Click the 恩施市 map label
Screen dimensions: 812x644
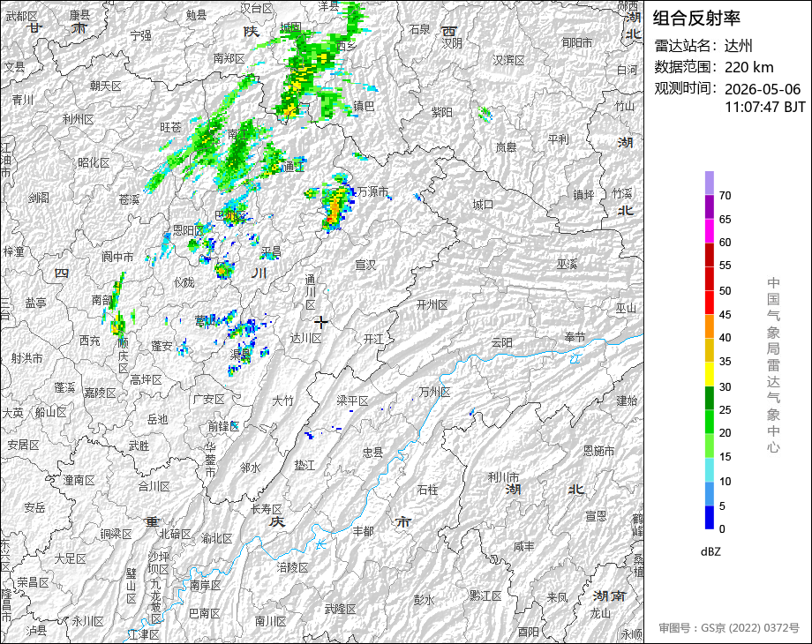pos(598,451)
